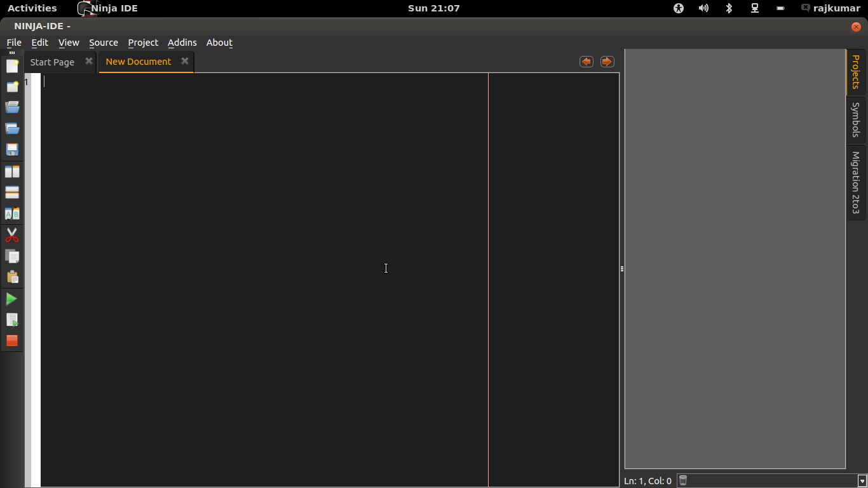Open a new project via toolbar icon

pyautogui.click(x=11, y=86)
